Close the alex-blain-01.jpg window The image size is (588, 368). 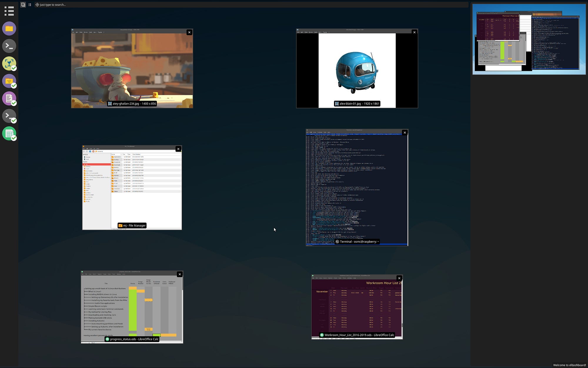click(414, 32)
